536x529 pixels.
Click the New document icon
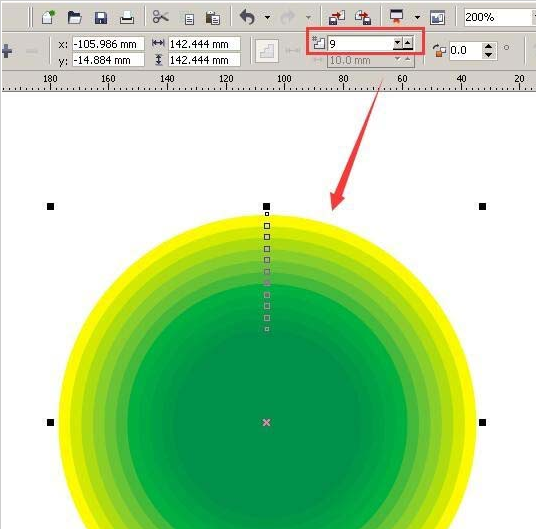coord(48,17)
